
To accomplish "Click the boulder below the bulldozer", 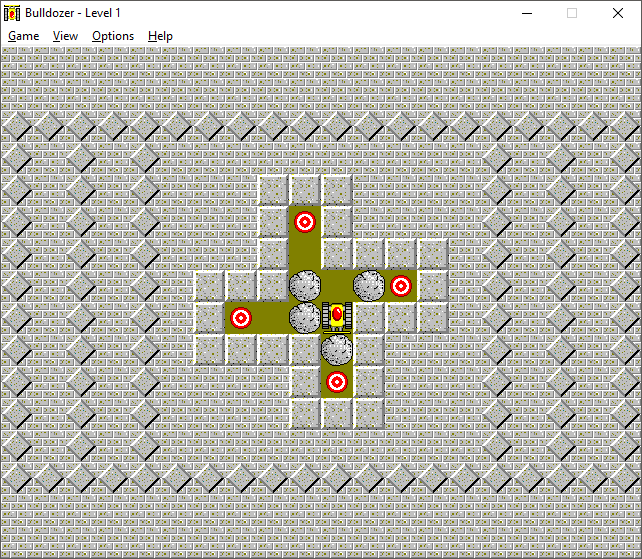I will (x=337, y=350).
